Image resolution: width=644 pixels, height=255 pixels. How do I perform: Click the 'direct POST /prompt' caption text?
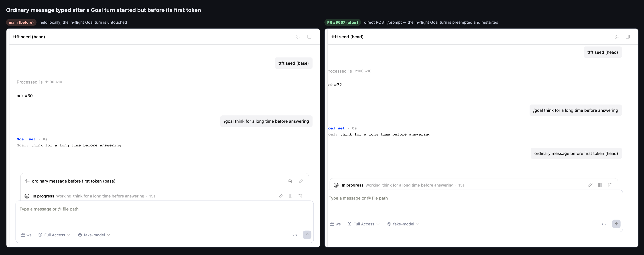click(431, 22)
